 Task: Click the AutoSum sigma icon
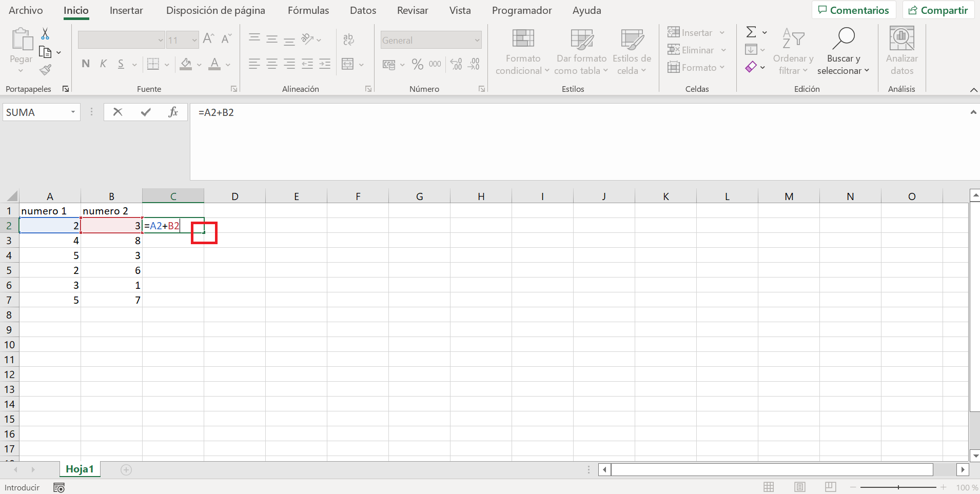[751, 32]
